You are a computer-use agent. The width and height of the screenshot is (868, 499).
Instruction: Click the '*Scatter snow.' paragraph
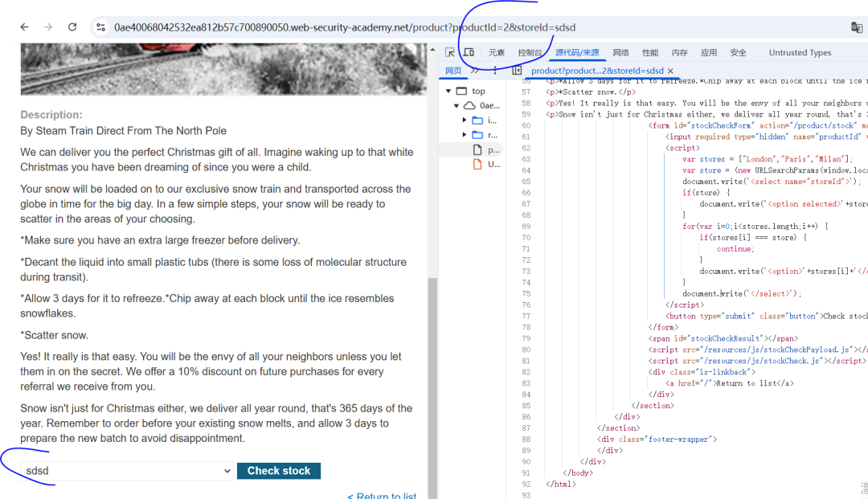pyautogui.click(x=55, y=335)
